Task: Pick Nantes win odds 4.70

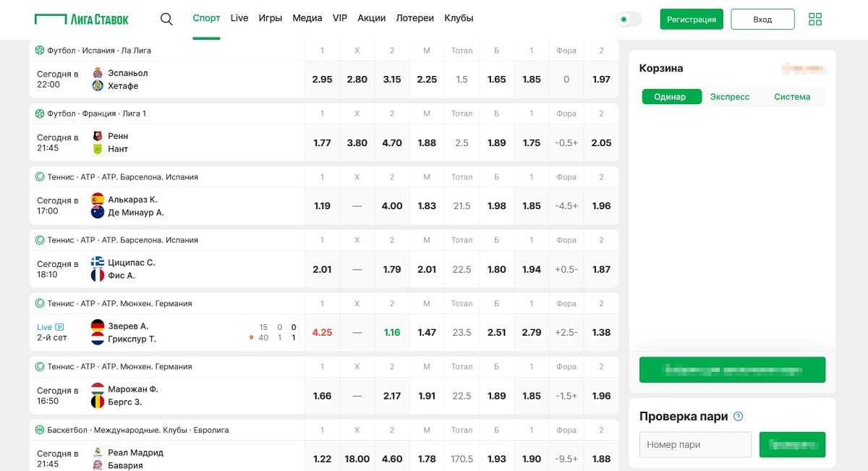Action: [392, 143]
